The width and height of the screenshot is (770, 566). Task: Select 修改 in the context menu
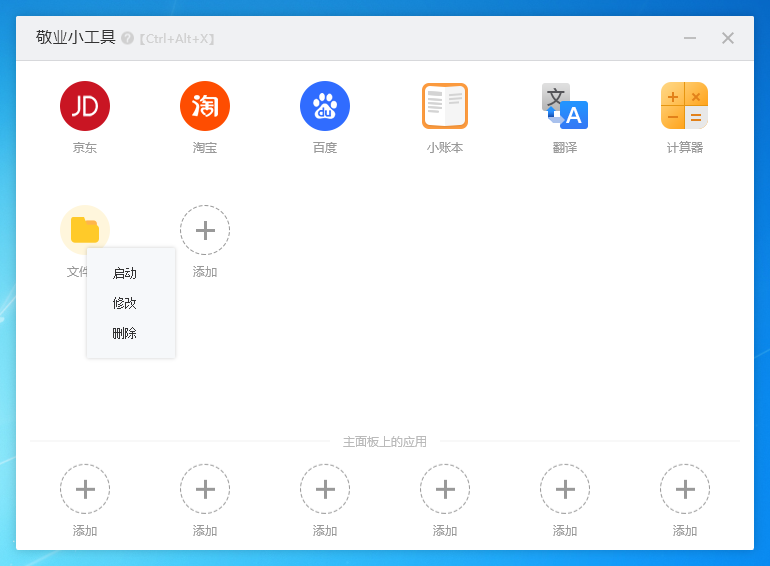click(x=125, y=303)
